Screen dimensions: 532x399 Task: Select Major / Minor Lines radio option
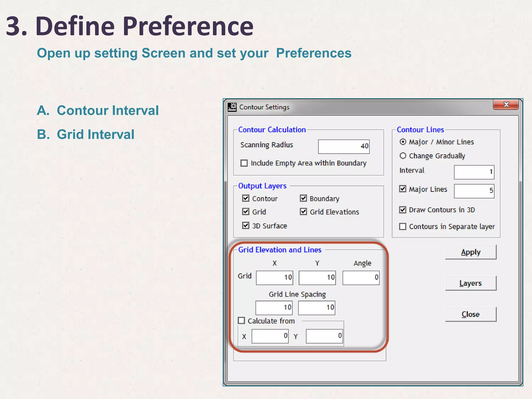click(403, 142)
